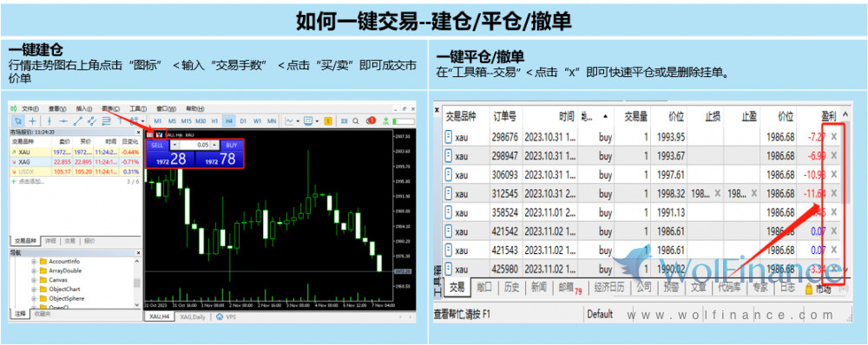The width and height of the screenshot is (868, 345).
Task: Click the 0.05 lot volume field
Action: pos(195,145)
